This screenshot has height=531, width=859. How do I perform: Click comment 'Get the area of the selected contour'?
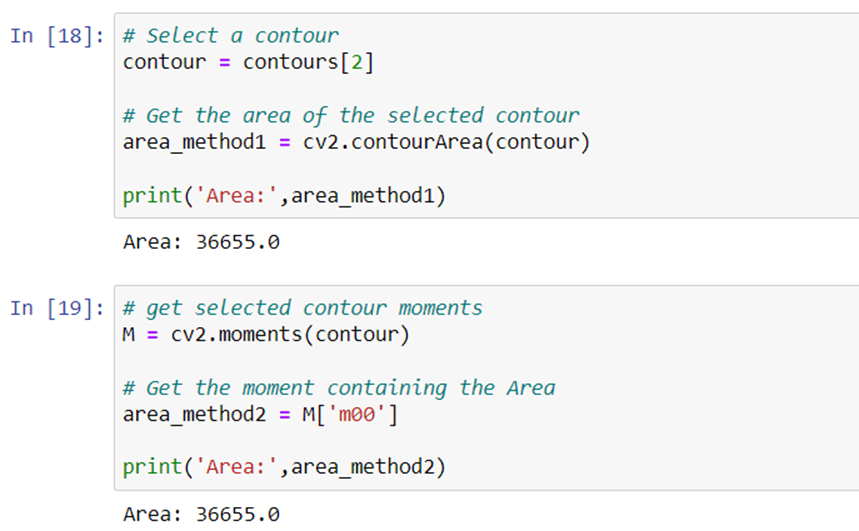pos(362,116)
